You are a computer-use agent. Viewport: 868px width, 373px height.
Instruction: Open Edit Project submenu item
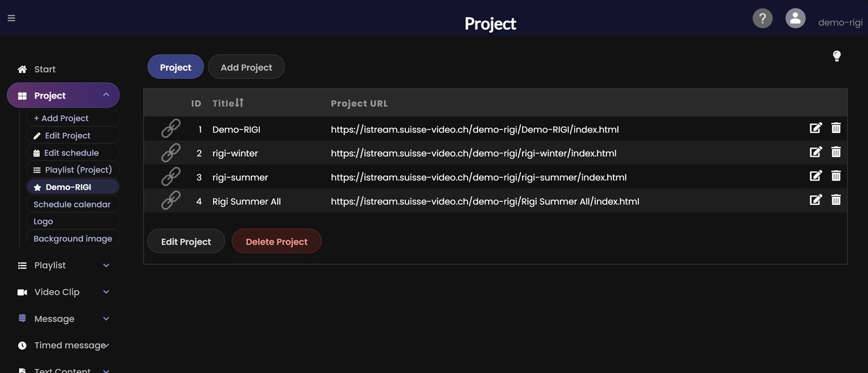(73, 135)
